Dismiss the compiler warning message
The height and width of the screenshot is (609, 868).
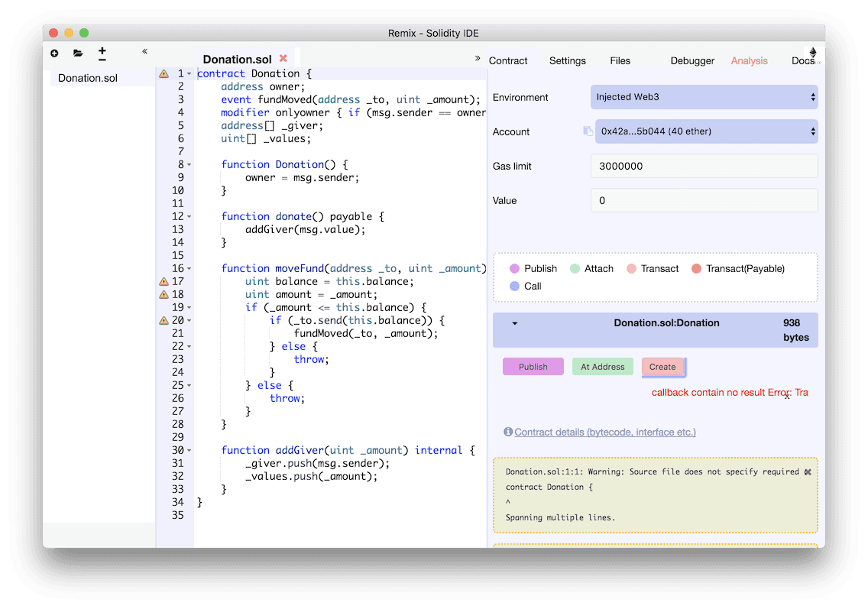pyautogui.click(x=808, y=471)
